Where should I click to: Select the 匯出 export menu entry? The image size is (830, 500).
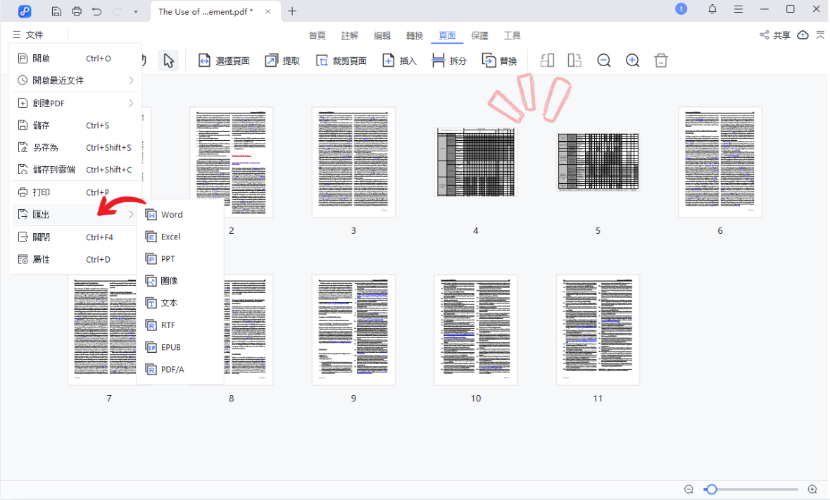tap(75, 214)
